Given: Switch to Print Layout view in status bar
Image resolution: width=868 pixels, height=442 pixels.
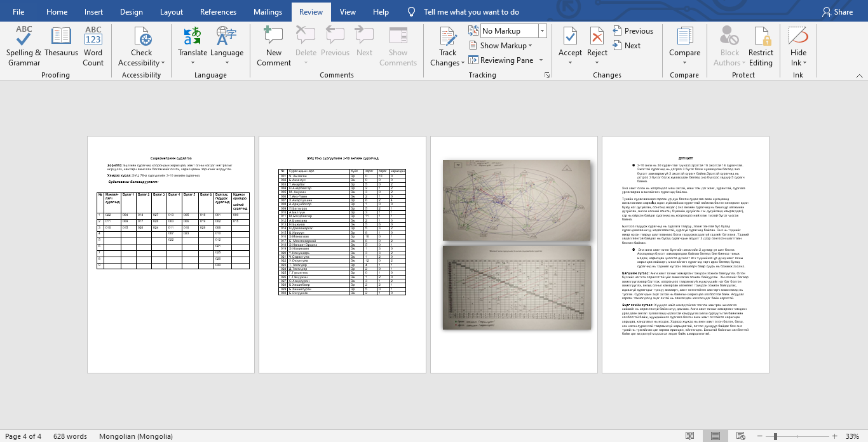Looking at the screenshot, I should click(x=715, y=436).
